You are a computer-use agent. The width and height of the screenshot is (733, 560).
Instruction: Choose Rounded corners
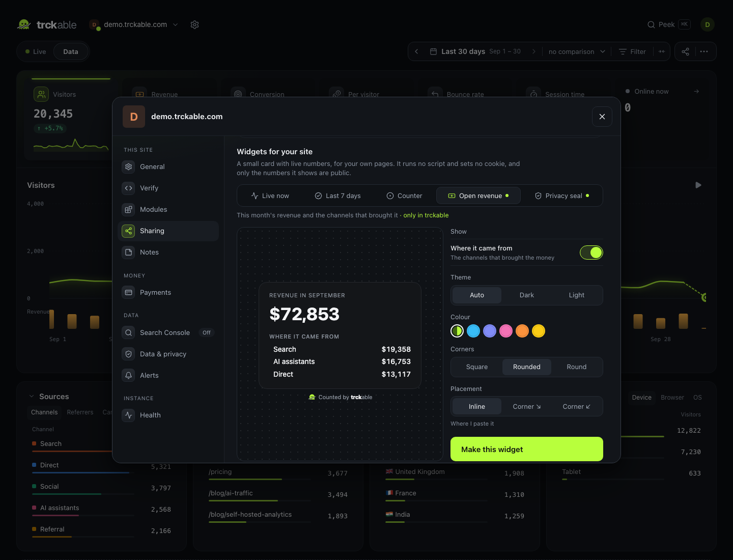(x=527, y=367)
